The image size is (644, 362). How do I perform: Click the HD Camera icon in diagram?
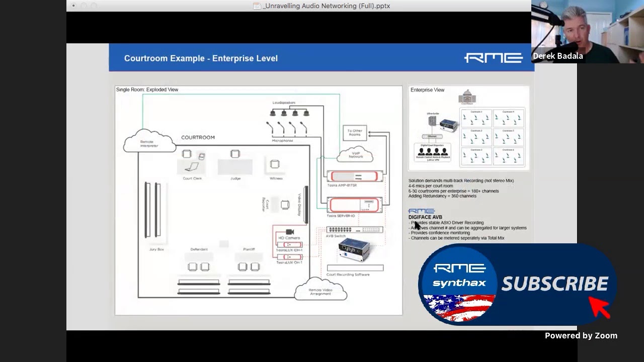[x=289, y=232]
